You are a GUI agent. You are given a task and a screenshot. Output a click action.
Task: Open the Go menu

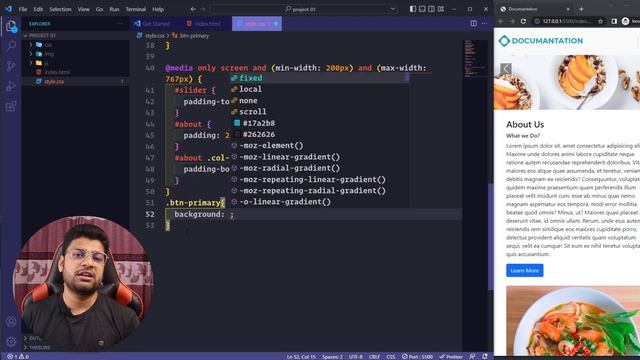click(99, 9)
